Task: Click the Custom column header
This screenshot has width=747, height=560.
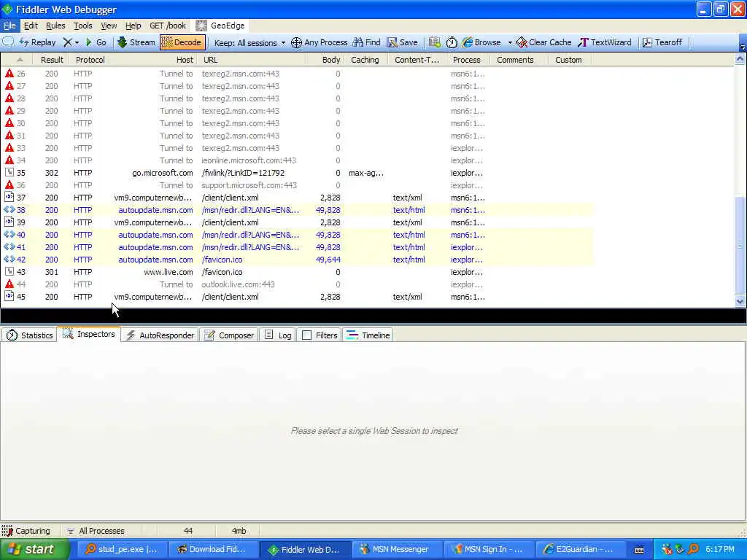Action: coord(568,60)
